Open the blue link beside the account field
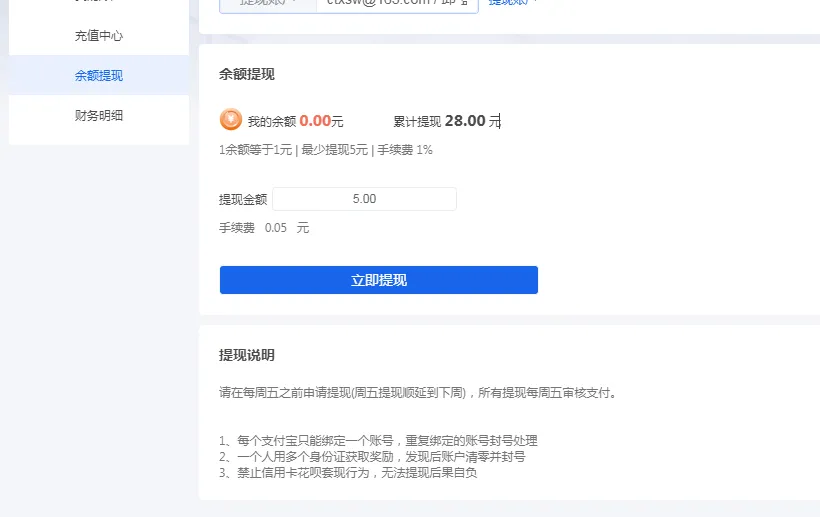The image size is (820, 517). (512, 3)
